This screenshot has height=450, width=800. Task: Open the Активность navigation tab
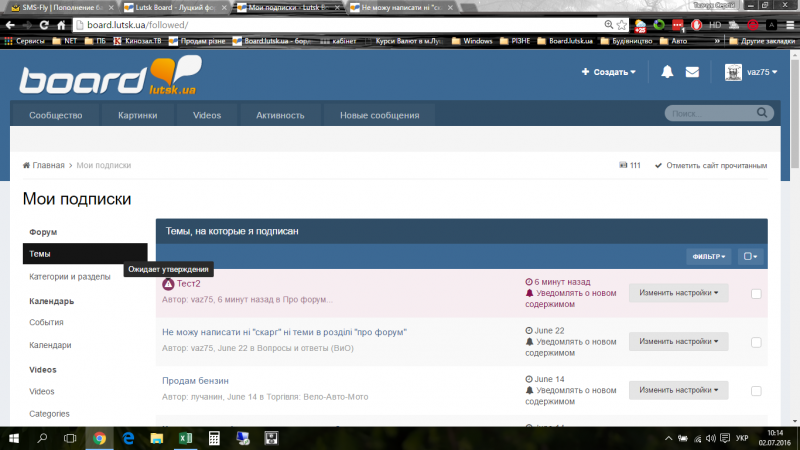280,115
